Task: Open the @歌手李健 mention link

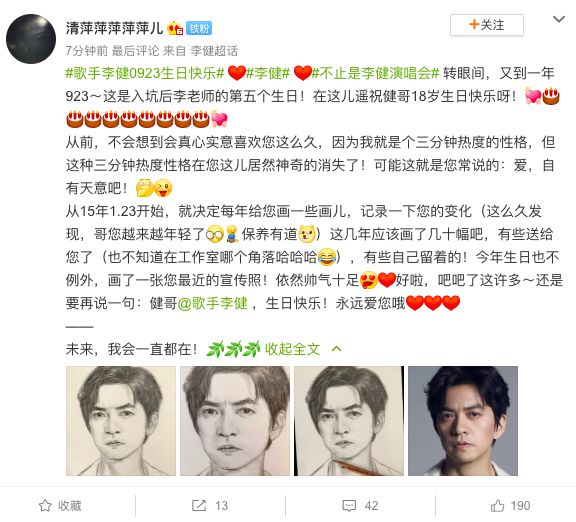Action: [x=212, y=303]
